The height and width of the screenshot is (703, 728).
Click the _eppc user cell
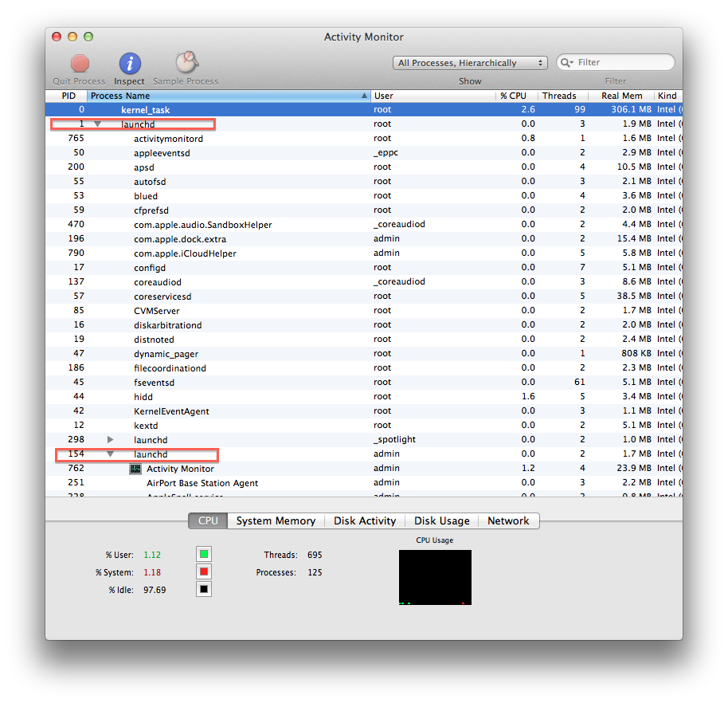point(386,153)
